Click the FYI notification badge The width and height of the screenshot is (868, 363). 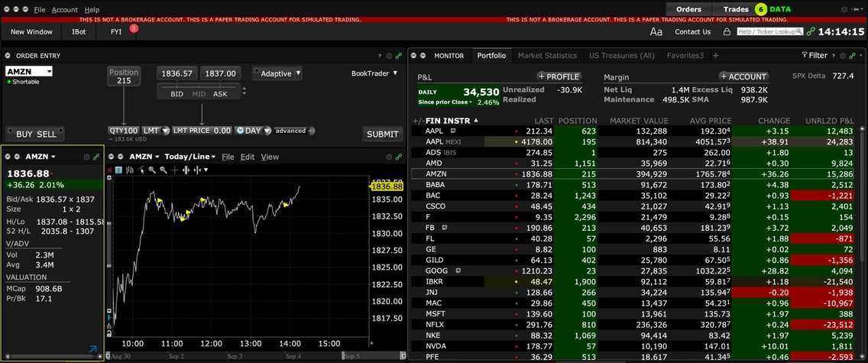tap(134, 28)
